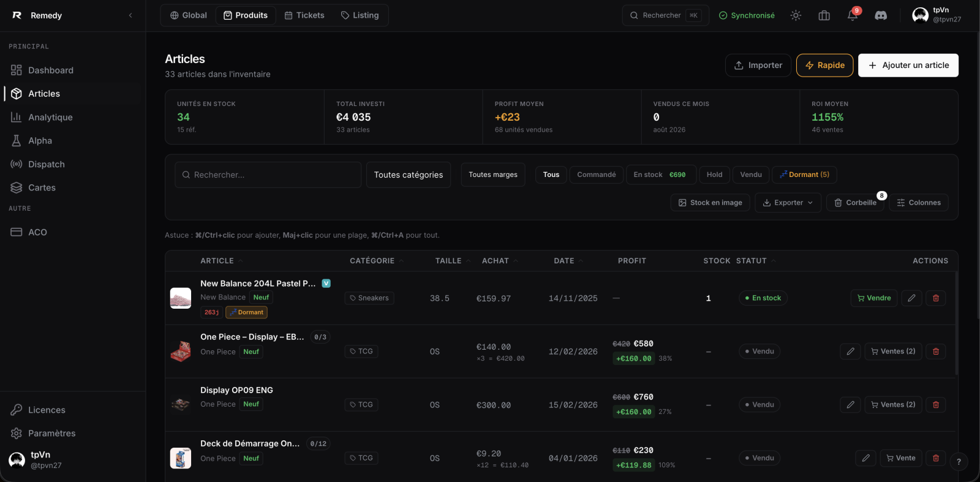Open the Corbeille trash bin

pos(856,203)
